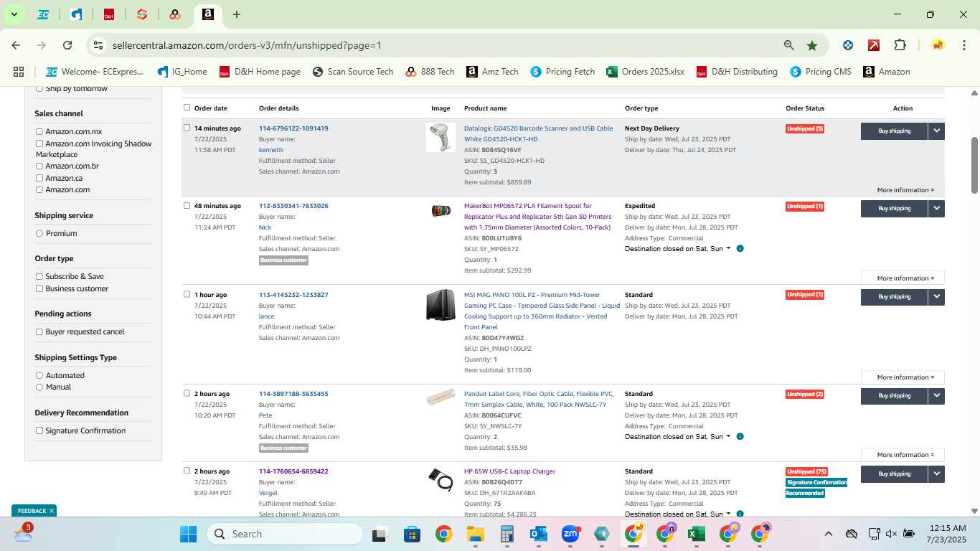Click the browser Back arrow

(x=16, y=45)
